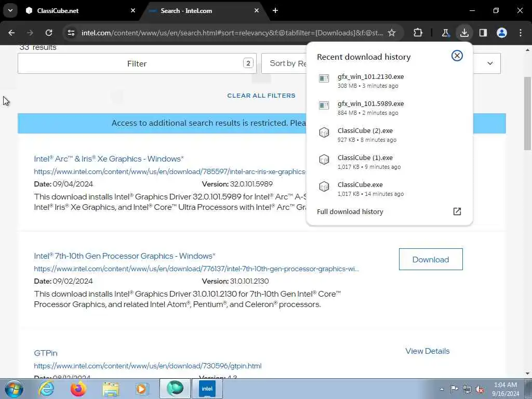Show hidden system tray icons
The image size is (532, 399).
click(x=442, y=389)
